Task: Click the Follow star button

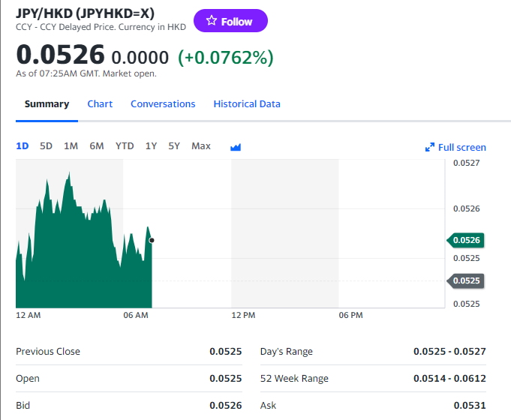Action: [230, 21]
